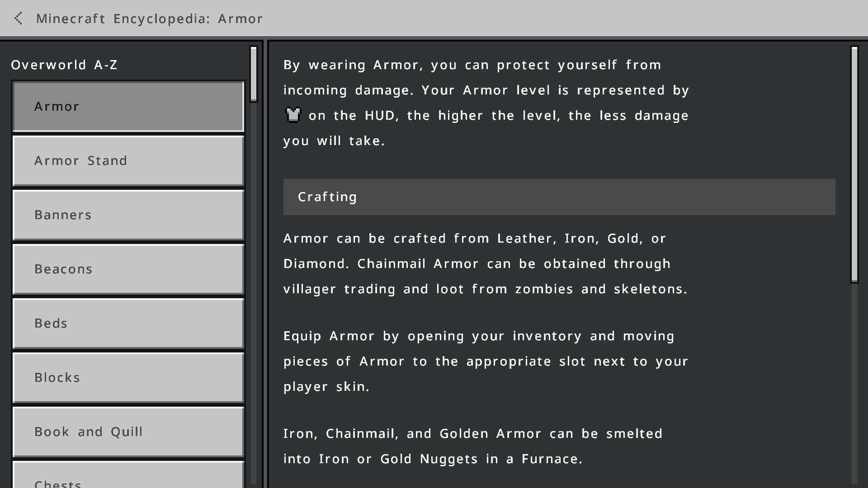
Task: Click the Overworld A-Z heading
Action: [x=64, y=65]
